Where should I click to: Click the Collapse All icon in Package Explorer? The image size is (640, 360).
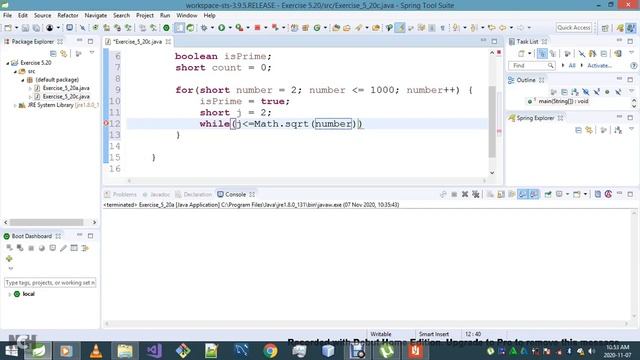coord(53,53)
